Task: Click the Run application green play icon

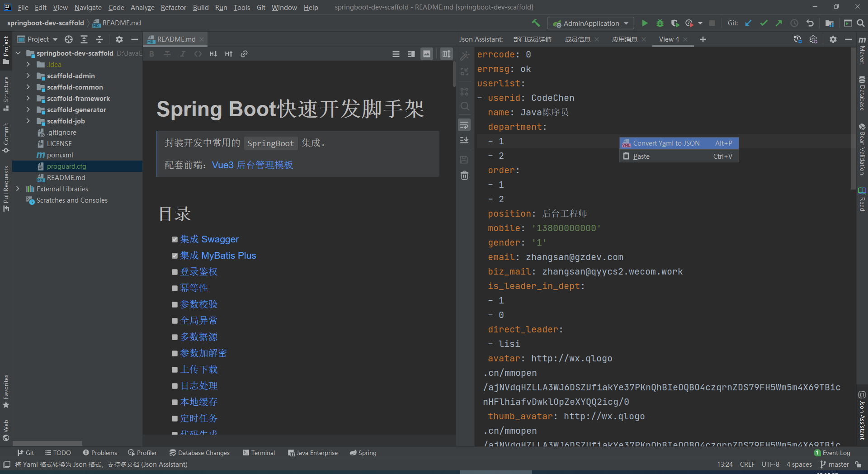Action: point(645,23)
